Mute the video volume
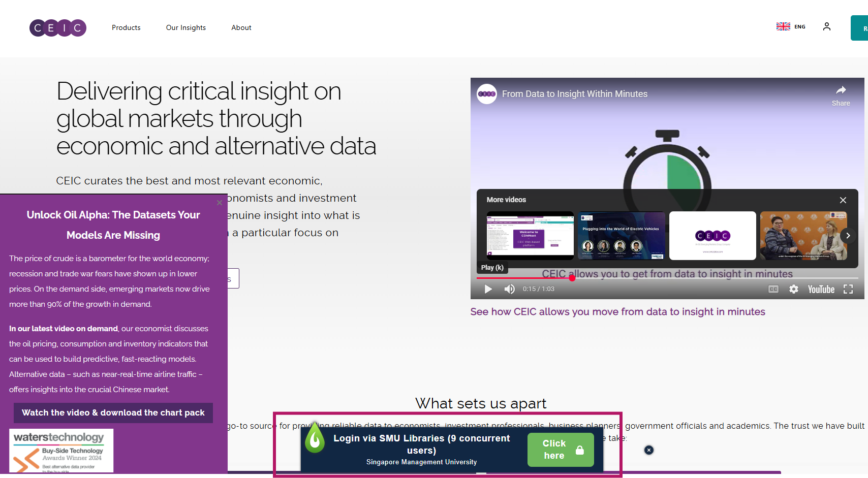The width and height of the screenshot is (868, 478). coord(509,289)
